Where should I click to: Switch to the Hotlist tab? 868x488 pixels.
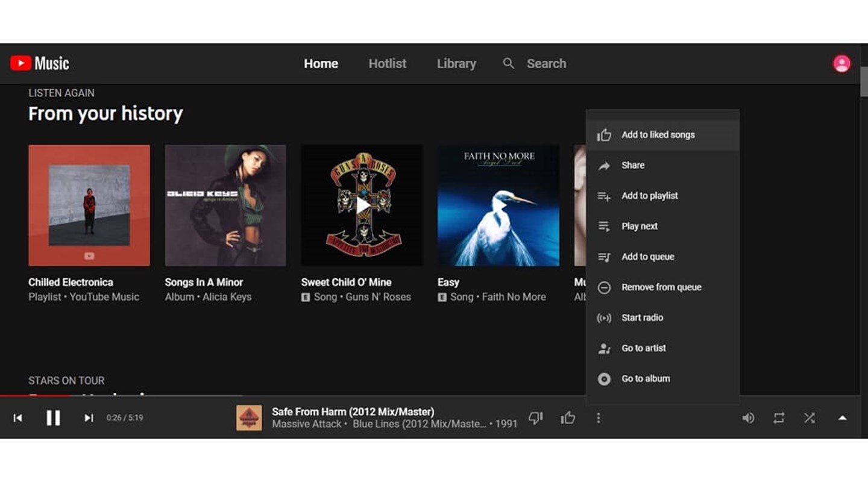pos(388,63)
